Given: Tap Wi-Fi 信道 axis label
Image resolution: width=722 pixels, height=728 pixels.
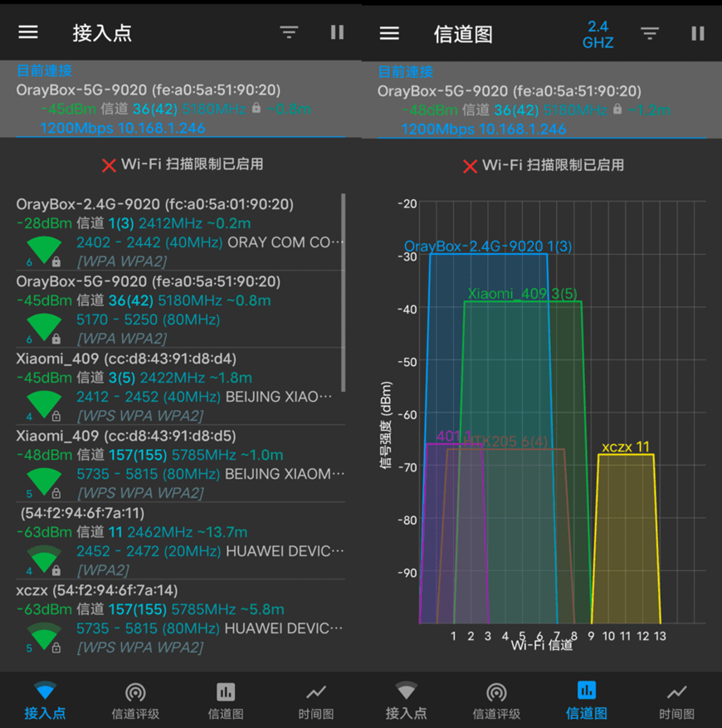Looking at the screenshot, I should tap(542, 645).
